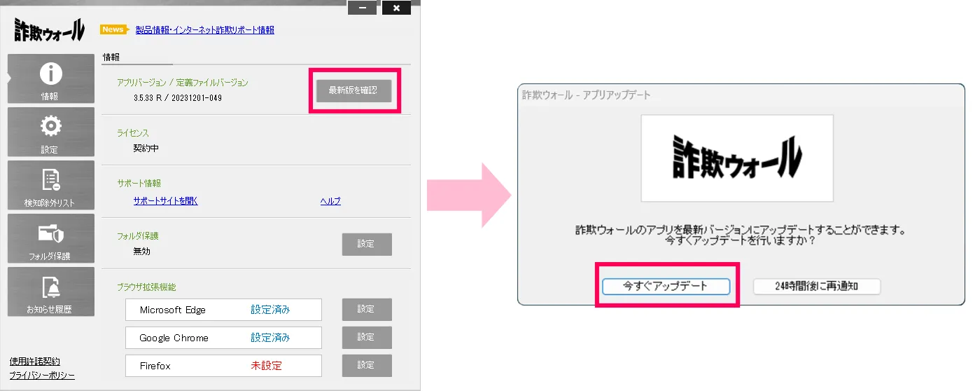
Task: Click 設定 button next to Firefox
Action: 366,366
